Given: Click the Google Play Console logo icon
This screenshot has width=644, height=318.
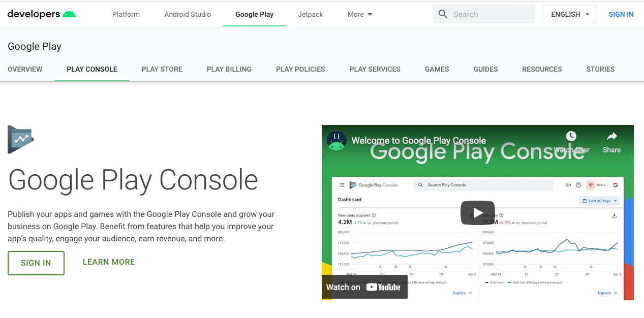Looking at the screenshot, I should pos(21,140).
